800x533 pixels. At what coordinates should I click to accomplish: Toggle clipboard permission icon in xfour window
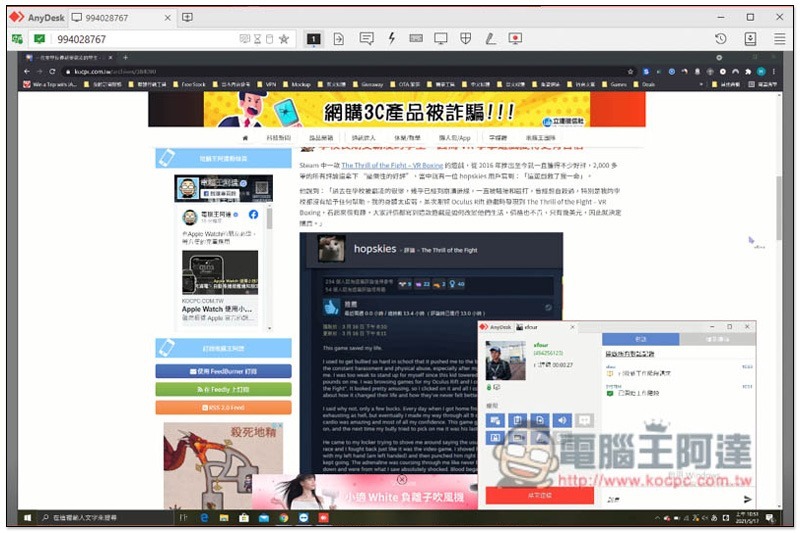(517, 420)
